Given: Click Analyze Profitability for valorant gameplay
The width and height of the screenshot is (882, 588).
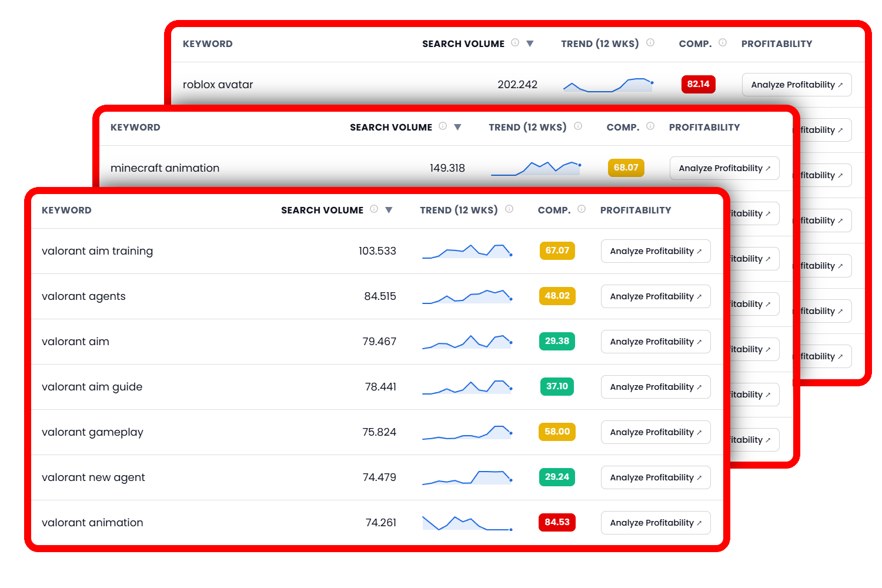Looking at the screenshot, I should point(655,432).
